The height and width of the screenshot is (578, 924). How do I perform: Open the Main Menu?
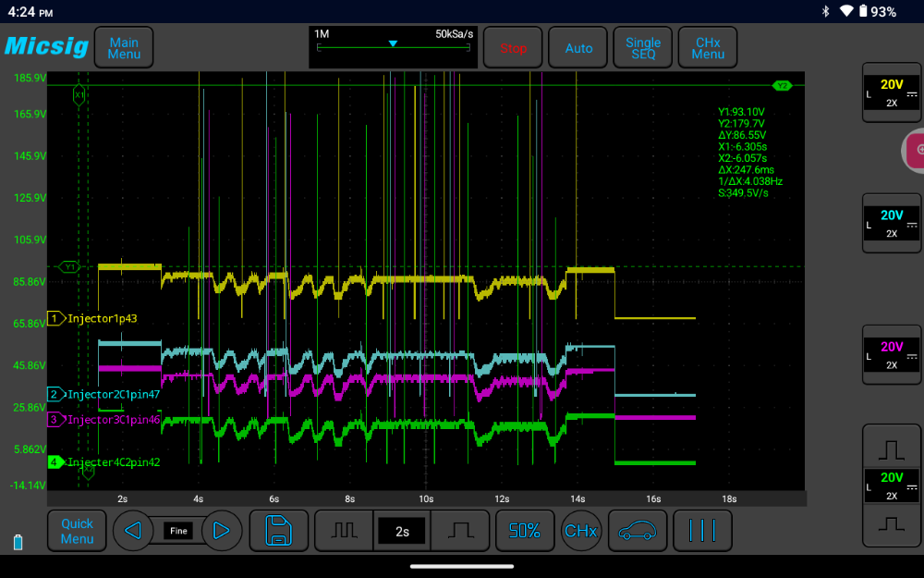[124, 48]
